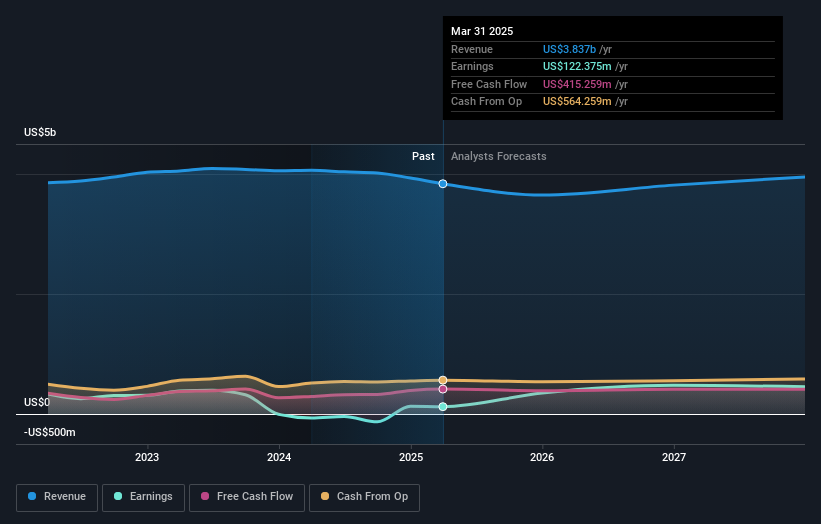Click the US$5b y-axis label
821x524 pixels.
(40, 132)
